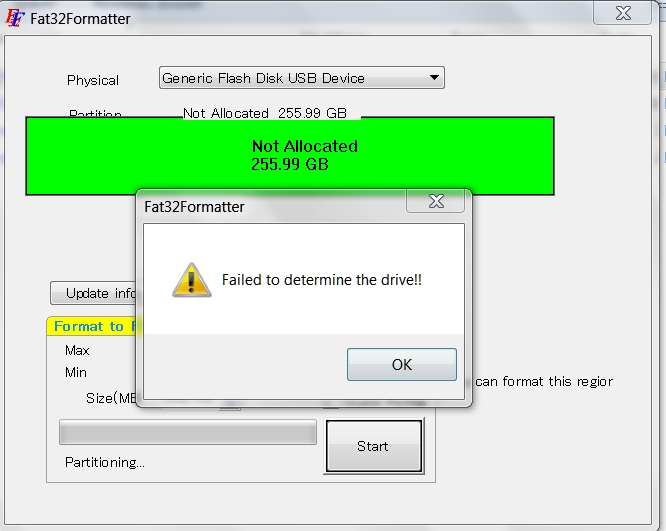
Task: Click the Max label in format panel
Action: tap(77, 350)
